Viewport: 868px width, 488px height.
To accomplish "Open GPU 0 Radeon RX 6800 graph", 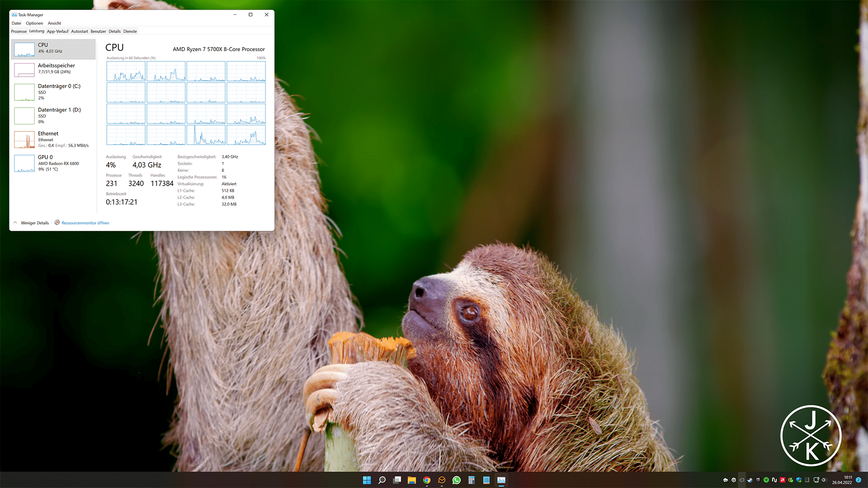I will pyautogui.click(x=53, y=163).
